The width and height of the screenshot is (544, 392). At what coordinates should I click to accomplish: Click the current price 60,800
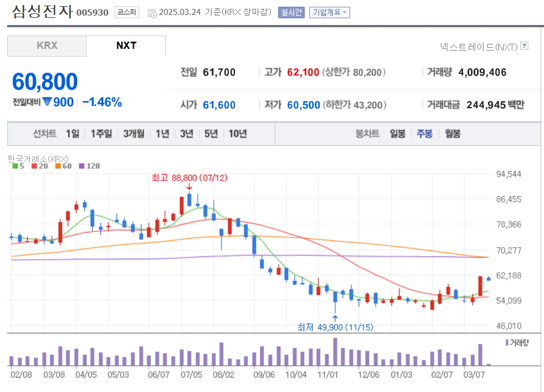(x=45, y=82)
